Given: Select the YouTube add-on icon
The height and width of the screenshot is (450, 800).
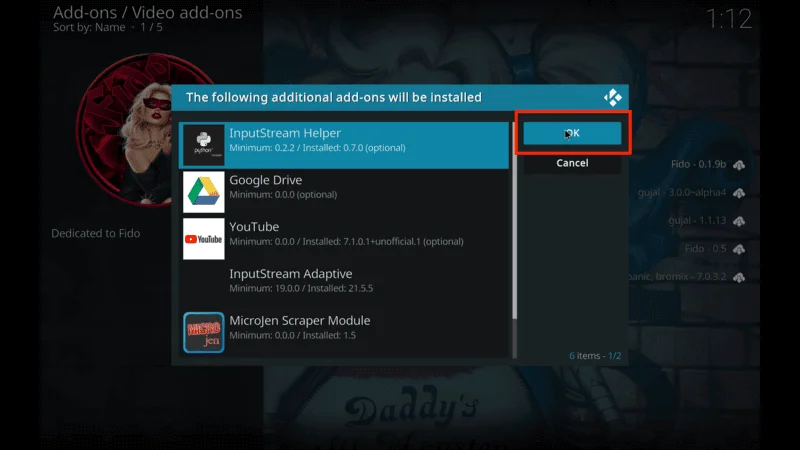Looking at the screenshot, I should tap(204, 239).
